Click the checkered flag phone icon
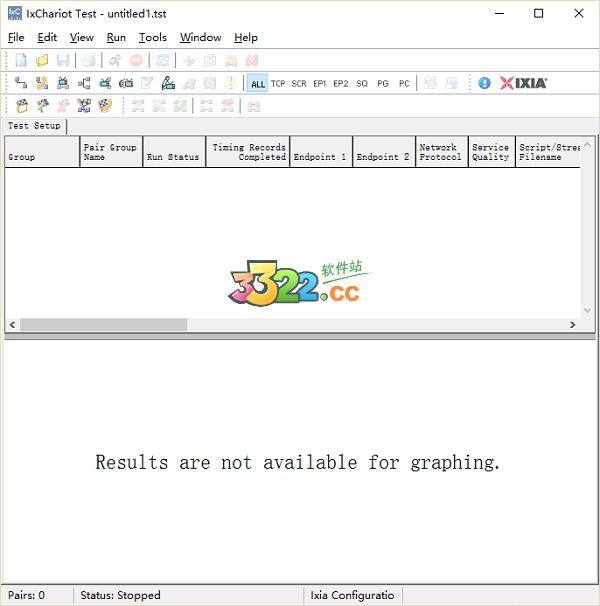This screenshot has width=600, height=606. 105,106
